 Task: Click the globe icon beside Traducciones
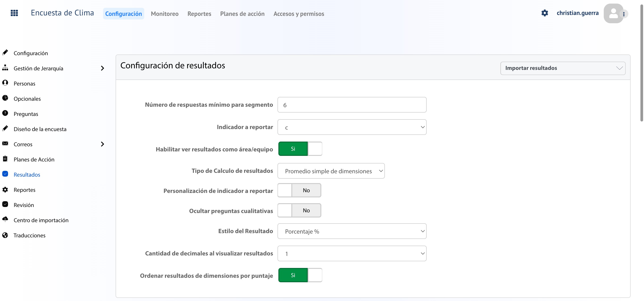5,235
